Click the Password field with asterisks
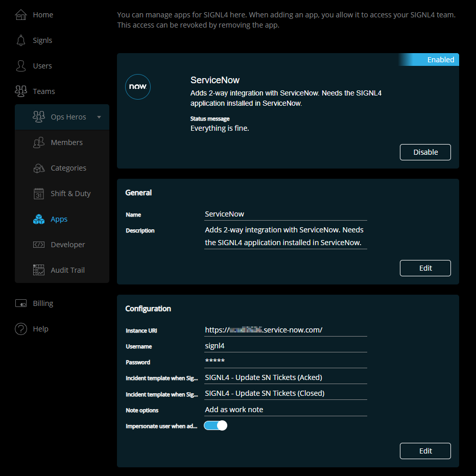 [x=285, y=362]
